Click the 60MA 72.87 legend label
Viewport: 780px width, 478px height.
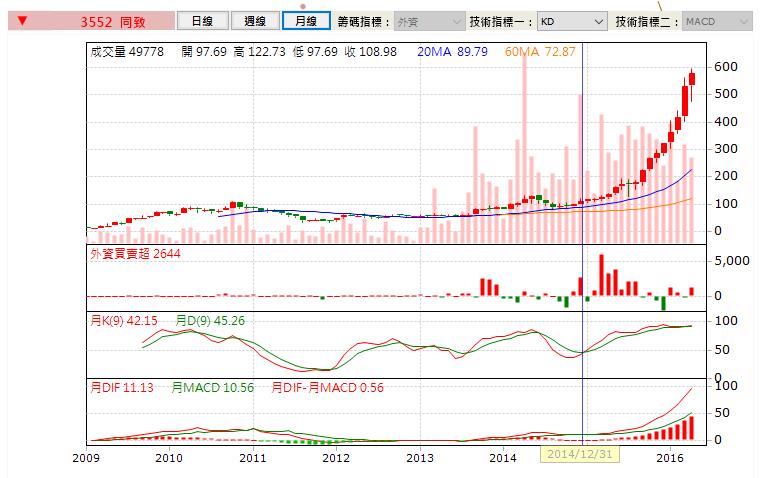point(540,51)
